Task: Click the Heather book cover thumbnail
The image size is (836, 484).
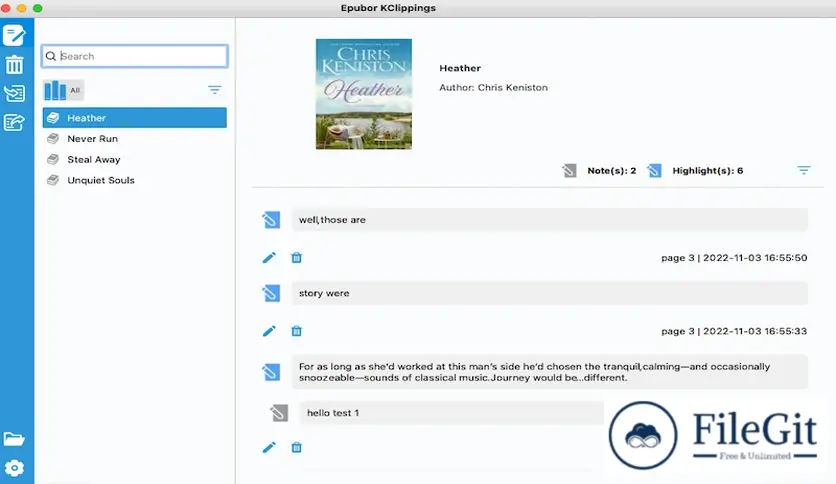Action: click(x=364, y=94)
